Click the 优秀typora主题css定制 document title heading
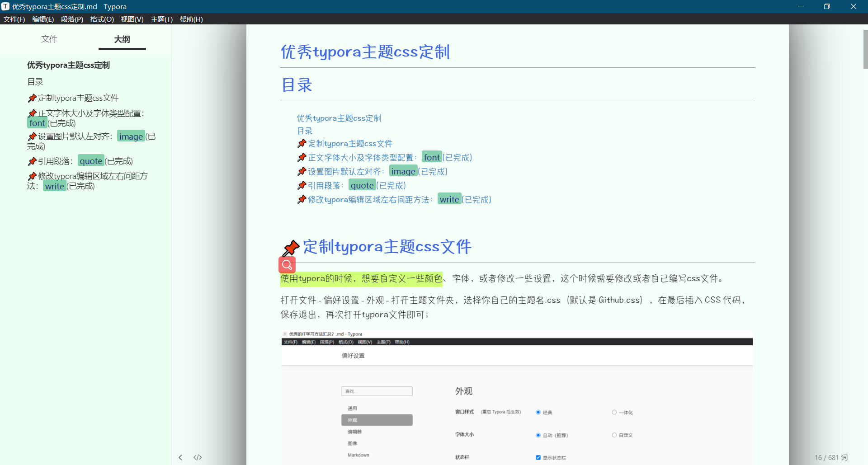This screenshot has width=868, height=465. (365, 52)
